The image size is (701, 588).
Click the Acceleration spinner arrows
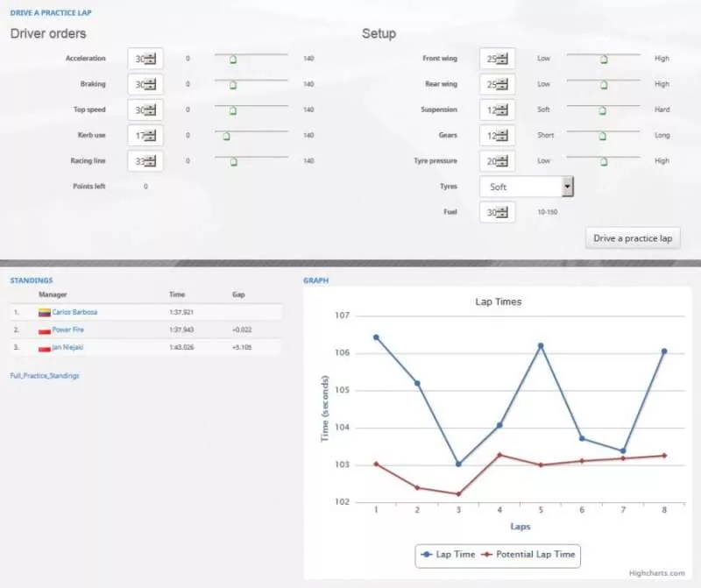[x=151, y=59]
